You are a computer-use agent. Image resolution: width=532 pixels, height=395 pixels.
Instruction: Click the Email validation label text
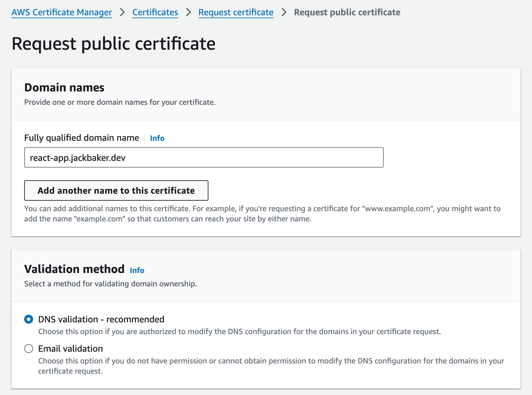pos(70,348)
